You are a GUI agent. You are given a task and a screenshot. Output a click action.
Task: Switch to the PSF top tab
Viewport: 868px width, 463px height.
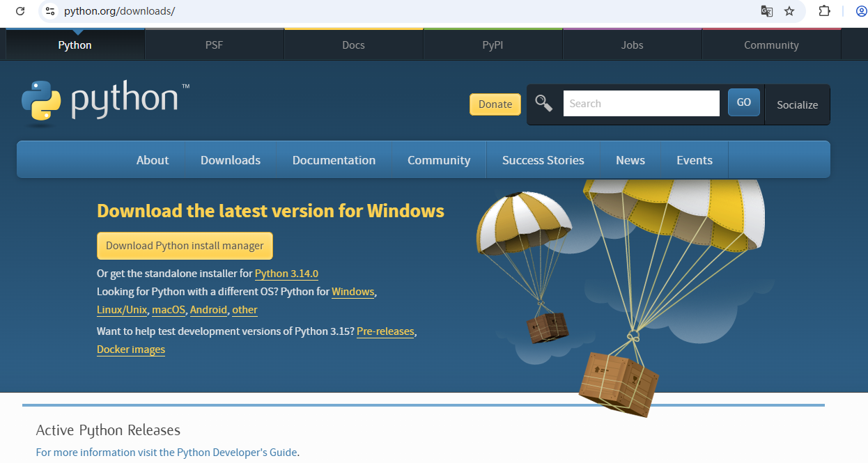click(x=215, y=45)
